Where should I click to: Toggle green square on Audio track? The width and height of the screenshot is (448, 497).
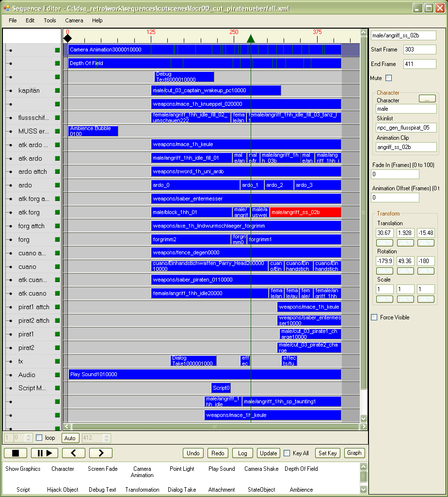coord(57,375)
